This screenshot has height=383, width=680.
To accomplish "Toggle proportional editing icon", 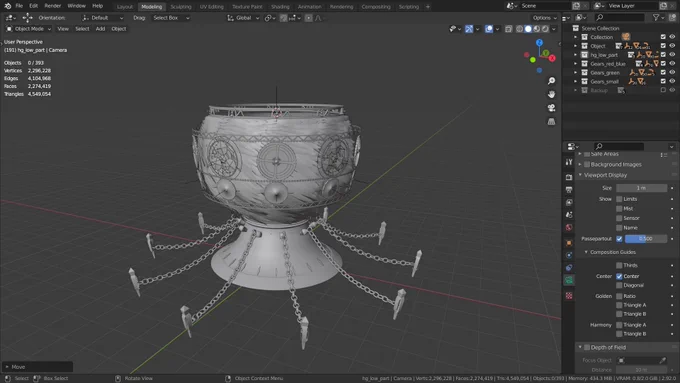I will (x=308, y=18).
